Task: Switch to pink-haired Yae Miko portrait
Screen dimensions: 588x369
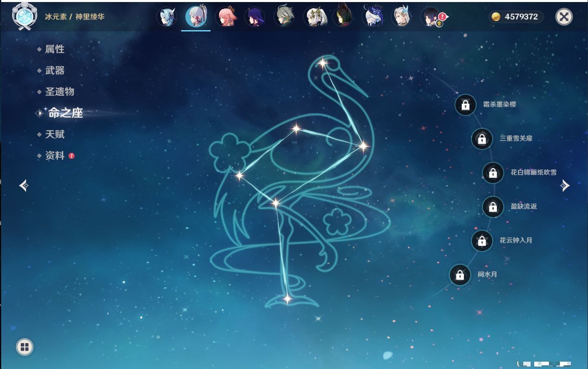Action: point(226,17)
